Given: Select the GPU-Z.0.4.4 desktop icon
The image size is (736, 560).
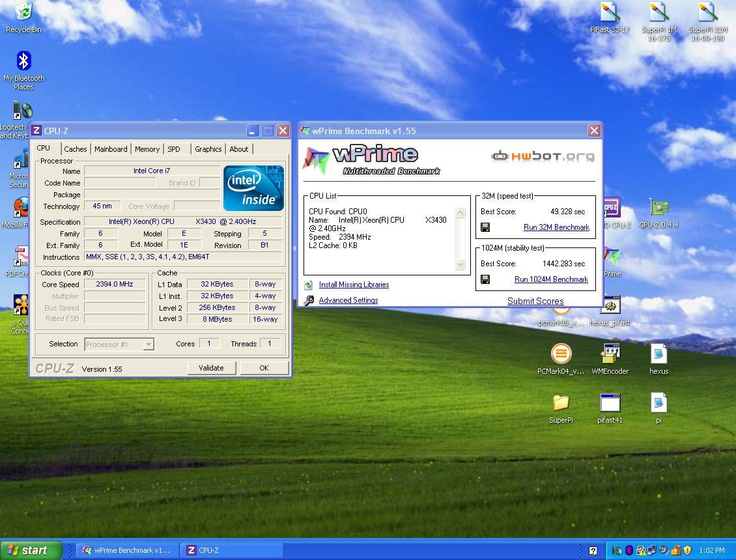Looking at the screenshot, I should [x=658, y=213].
